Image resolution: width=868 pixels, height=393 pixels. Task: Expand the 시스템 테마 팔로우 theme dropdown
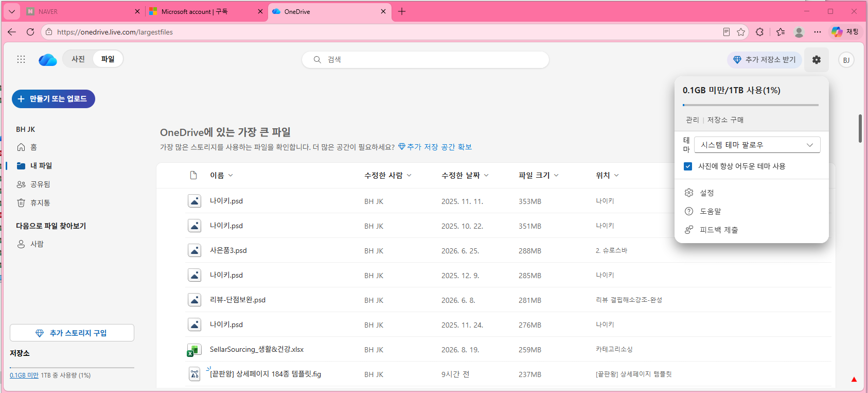(x=757, y=145)
